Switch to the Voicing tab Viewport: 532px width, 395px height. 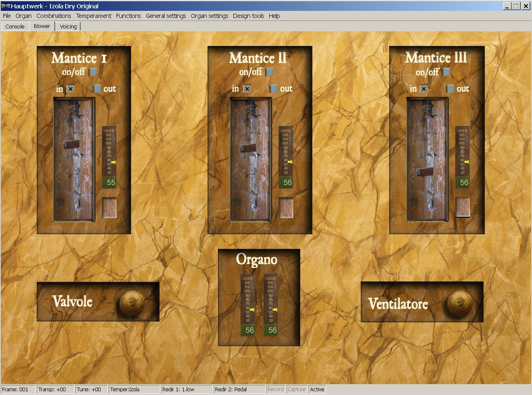[x=68, y=26]
